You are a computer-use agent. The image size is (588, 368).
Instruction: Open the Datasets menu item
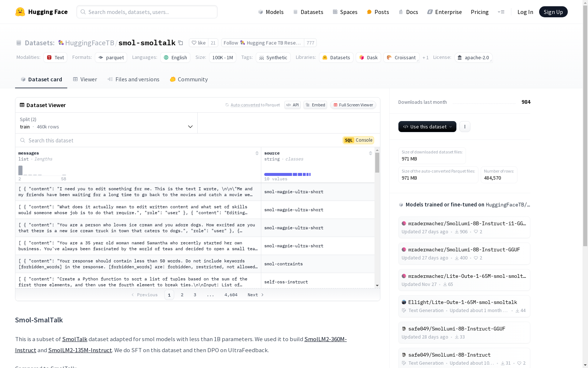pos(308,12)
